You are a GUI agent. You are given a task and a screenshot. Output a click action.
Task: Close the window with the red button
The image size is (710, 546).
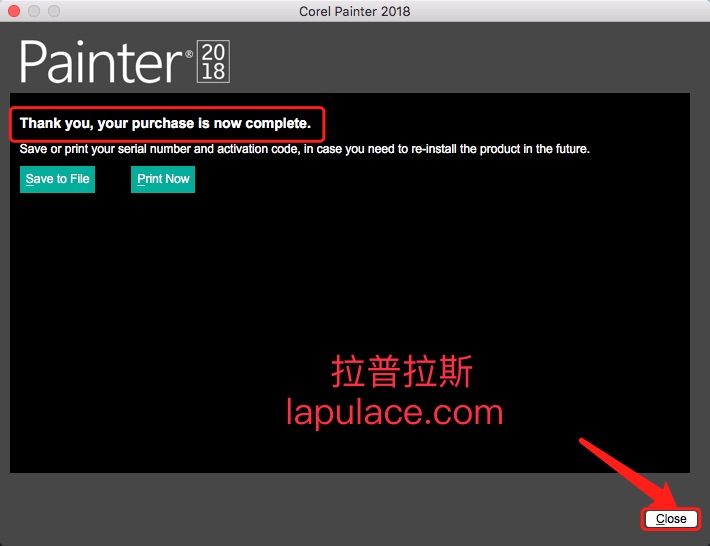tap(14, 11)
